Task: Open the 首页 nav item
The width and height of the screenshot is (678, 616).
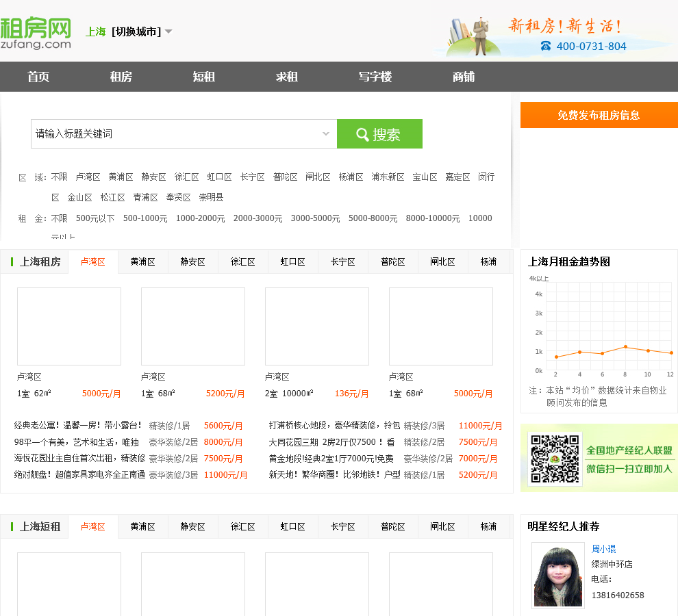Action: [38, 77]
